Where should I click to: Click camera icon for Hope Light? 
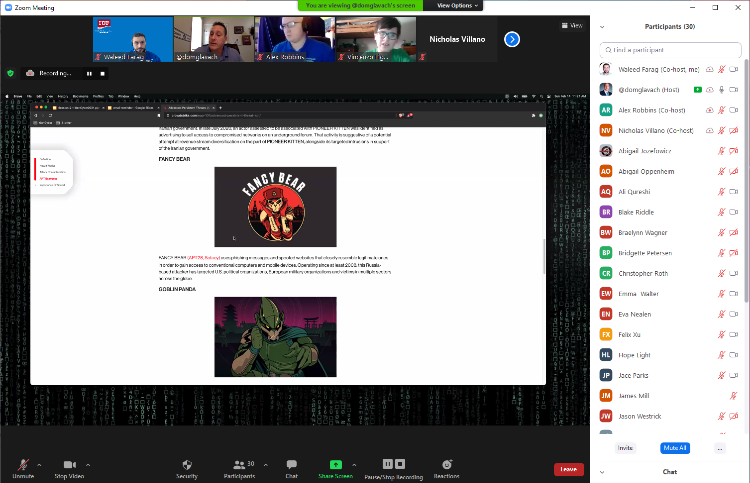pyautogui.click(x=733, y=355)
